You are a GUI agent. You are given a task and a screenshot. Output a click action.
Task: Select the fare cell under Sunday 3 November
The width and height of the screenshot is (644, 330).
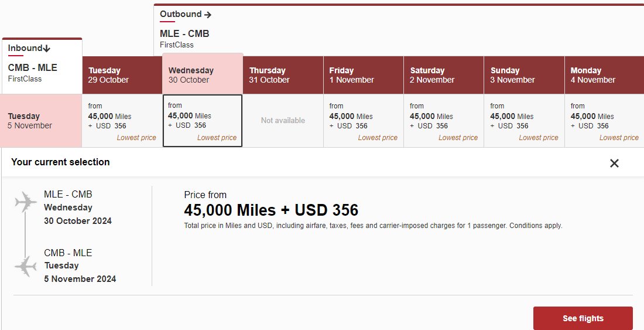point(524,121)
